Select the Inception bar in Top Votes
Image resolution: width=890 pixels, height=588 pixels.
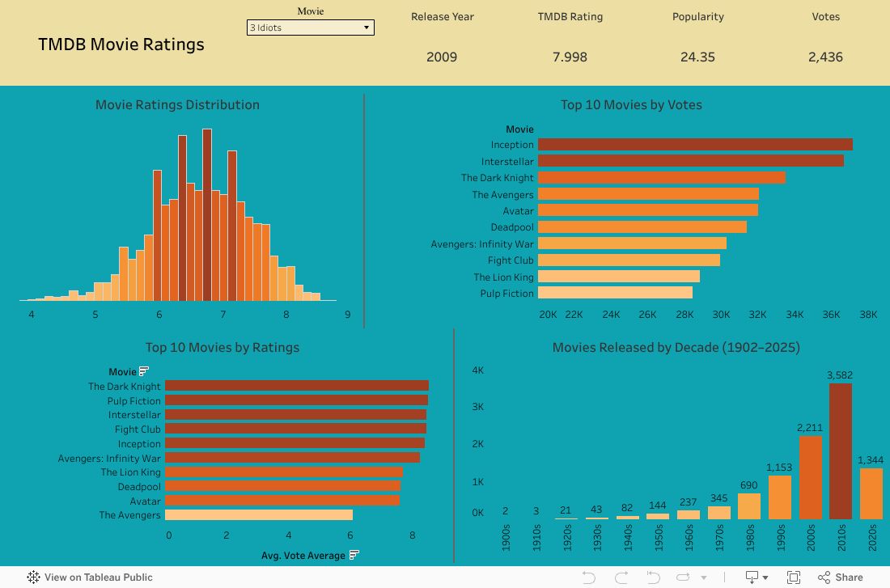click(x=694, y=145)
